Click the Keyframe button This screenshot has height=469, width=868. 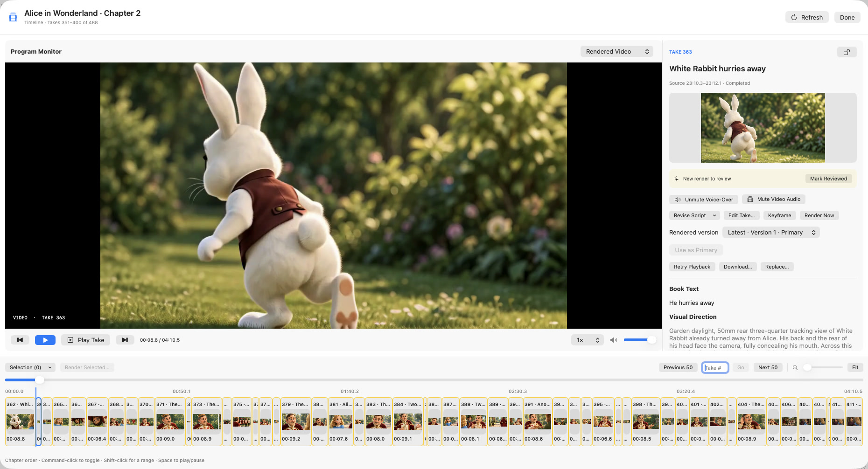pyautogui.click(x=779, y=215)
